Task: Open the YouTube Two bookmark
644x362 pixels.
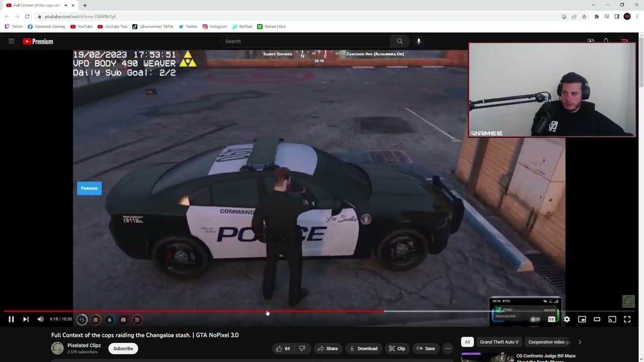Action: 112,27
